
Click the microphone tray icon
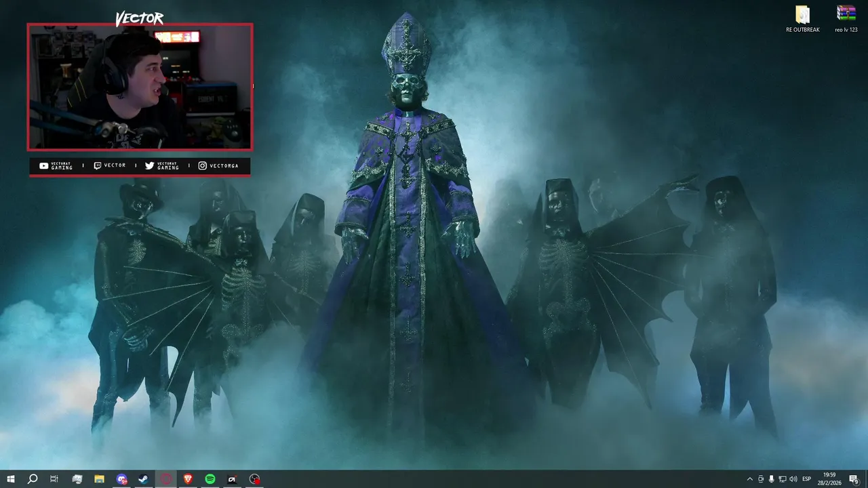pos(771,479)
